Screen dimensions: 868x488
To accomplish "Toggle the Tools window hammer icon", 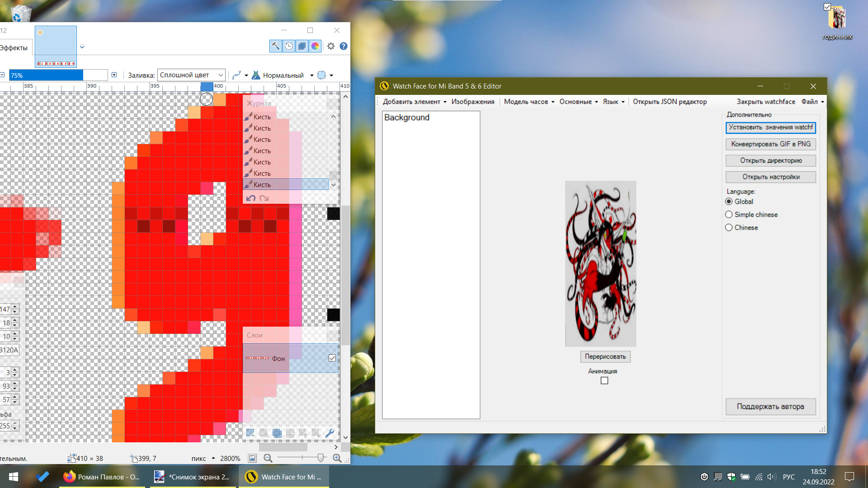I will [x=275, y=46].
